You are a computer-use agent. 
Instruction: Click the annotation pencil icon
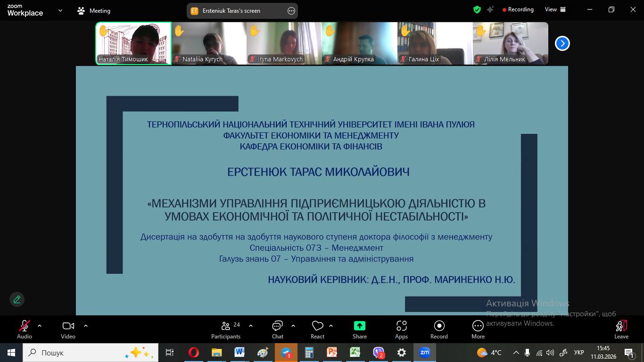[17, 299]
